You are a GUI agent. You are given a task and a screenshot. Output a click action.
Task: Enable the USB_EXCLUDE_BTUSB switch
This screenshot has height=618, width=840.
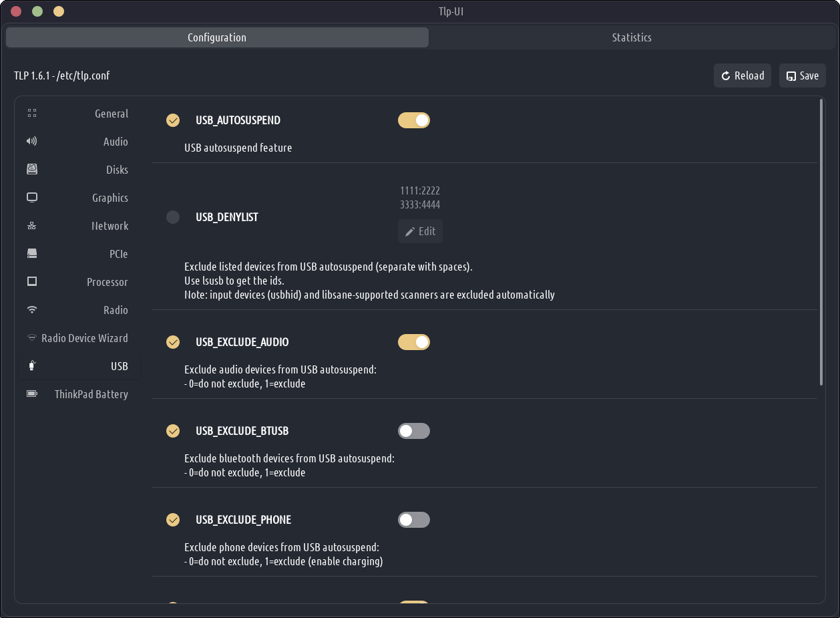click(414, 431)
